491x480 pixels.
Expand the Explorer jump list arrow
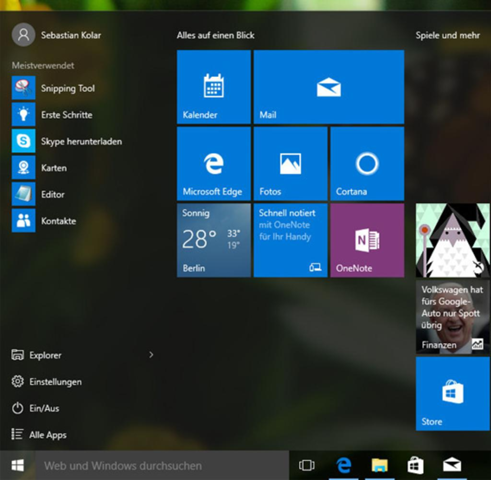(151, 355)
